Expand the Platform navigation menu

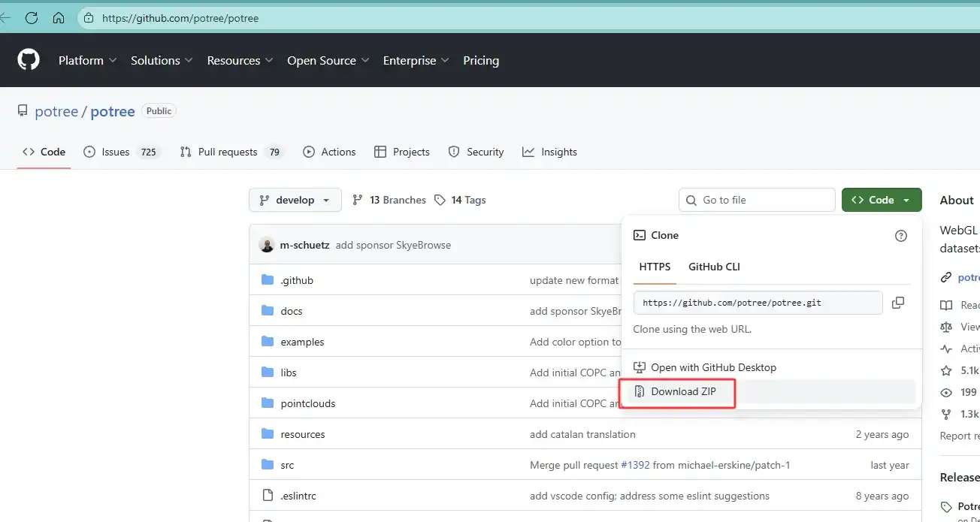click(87, 60)
